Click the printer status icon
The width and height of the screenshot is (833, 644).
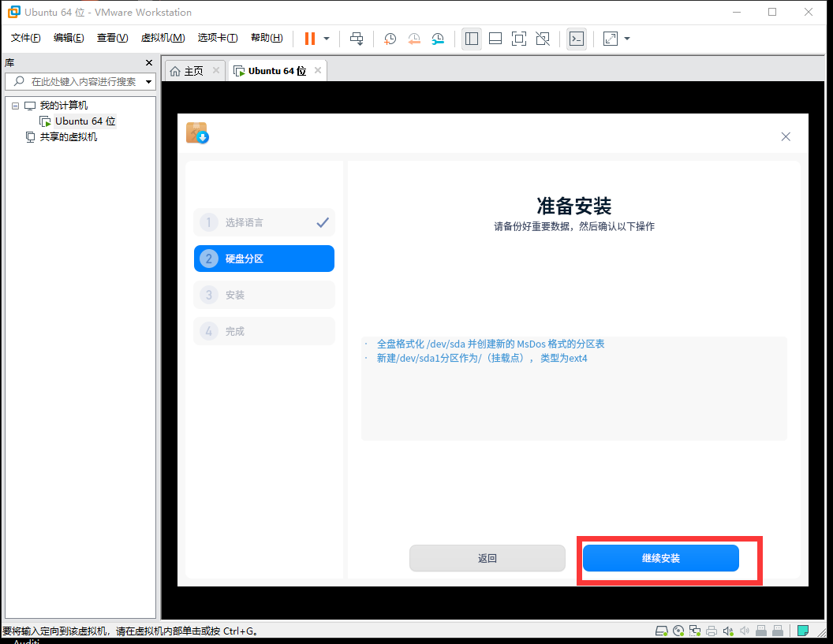pos(712,631)
